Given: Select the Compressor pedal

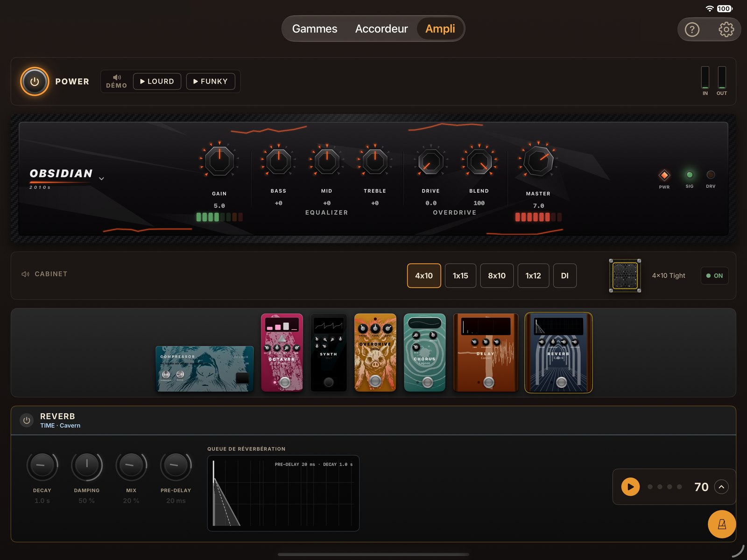Looking at the screenshot, I should click(204, 369).
